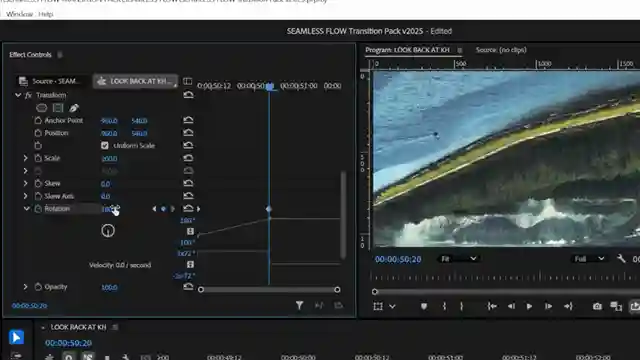Open Program monitor wrench settings

point(621,259)
